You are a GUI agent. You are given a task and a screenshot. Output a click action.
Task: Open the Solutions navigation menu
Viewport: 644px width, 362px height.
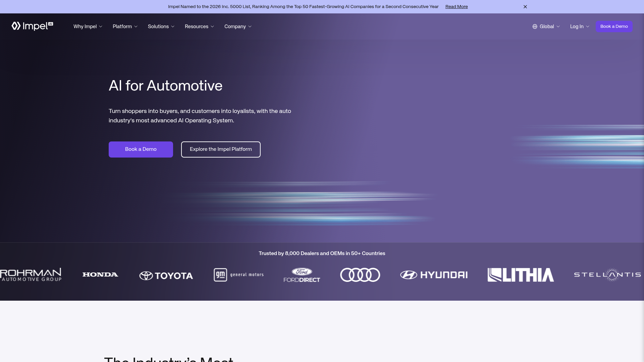pyautogui.click(x=161, y=26)
